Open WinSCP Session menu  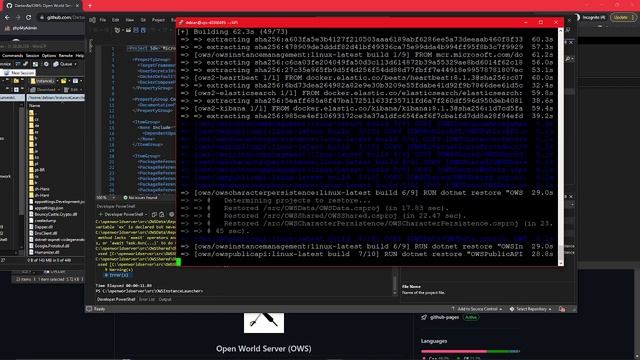click(32, 56)
